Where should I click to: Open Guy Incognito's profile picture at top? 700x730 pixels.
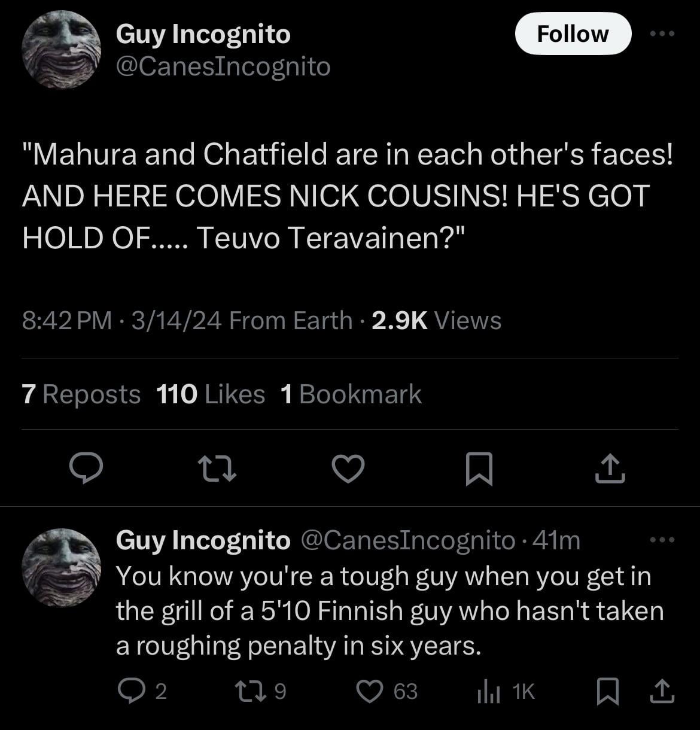[x=61, y=50]
